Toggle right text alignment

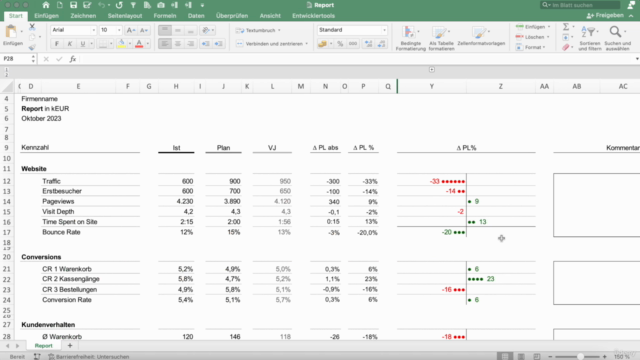[x=191, y=44]
